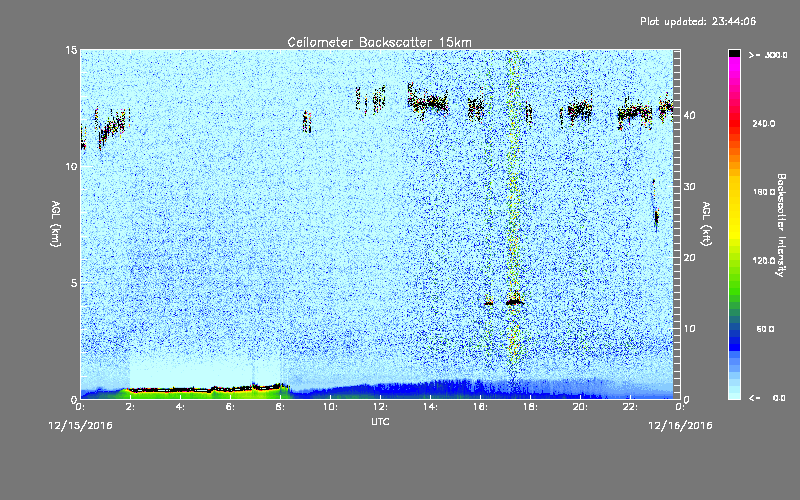Click the 20: hour tick label

pos(580,407)
